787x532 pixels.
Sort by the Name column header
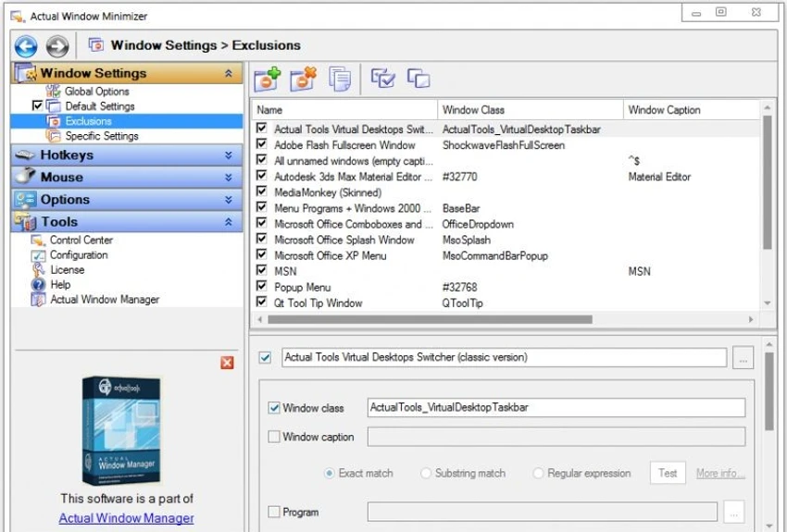pos(344,110)
